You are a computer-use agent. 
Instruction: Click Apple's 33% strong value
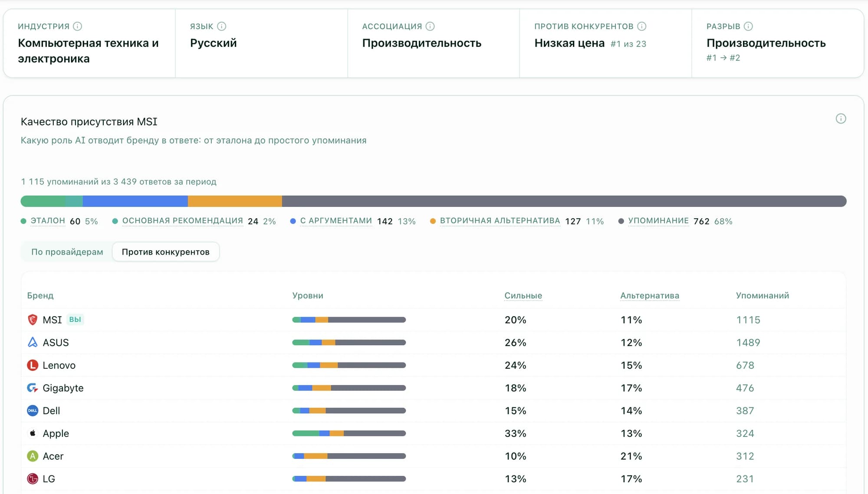click(516, 434)
